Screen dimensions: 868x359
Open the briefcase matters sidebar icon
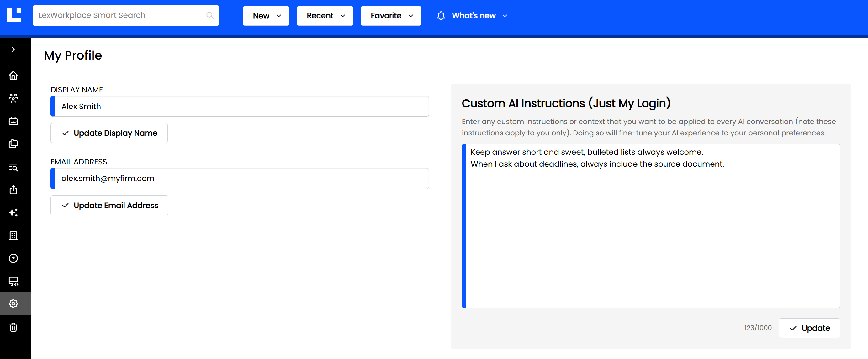(x=13, y=121)
